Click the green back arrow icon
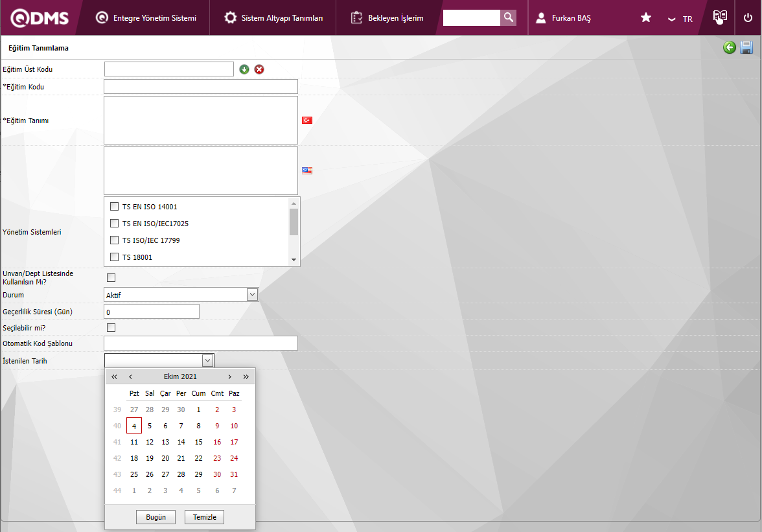 (x=730, y=47)
